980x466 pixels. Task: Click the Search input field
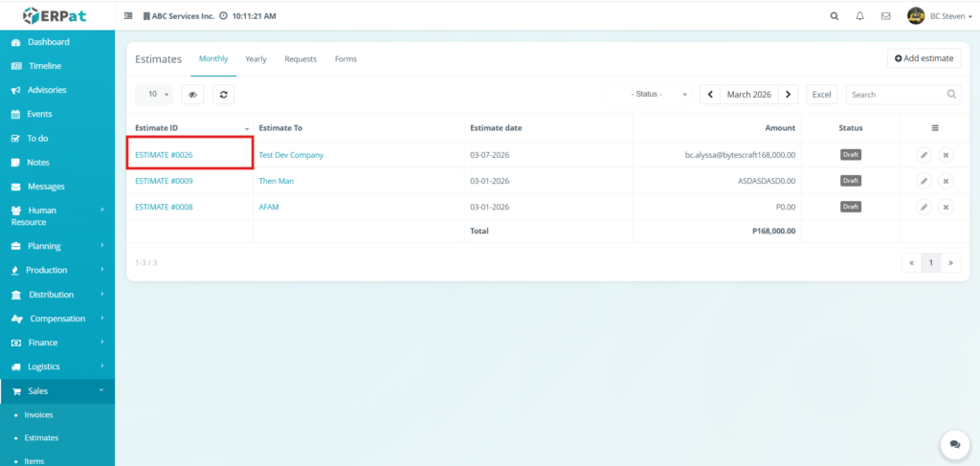[x=897, y=95]
